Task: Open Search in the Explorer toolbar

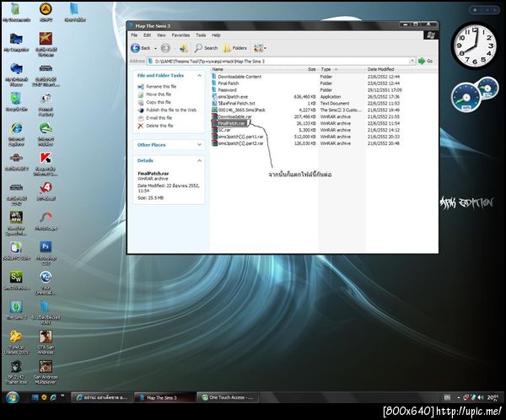Action: click(207, 48)
